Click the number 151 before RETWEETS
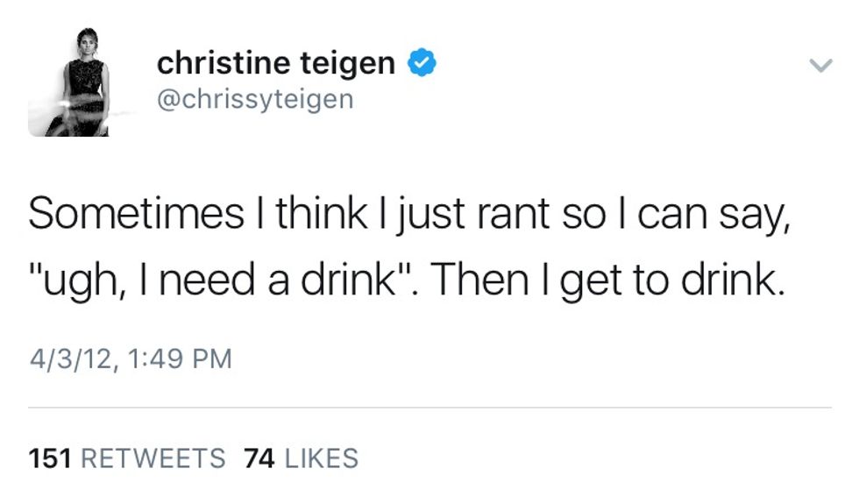 (x=50, y=458)
